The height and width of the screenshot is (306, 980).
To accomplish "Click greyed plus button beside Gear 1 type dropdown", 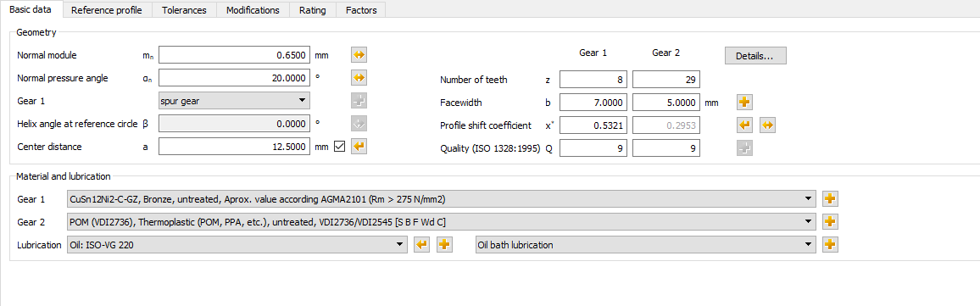I will (359, 101).
